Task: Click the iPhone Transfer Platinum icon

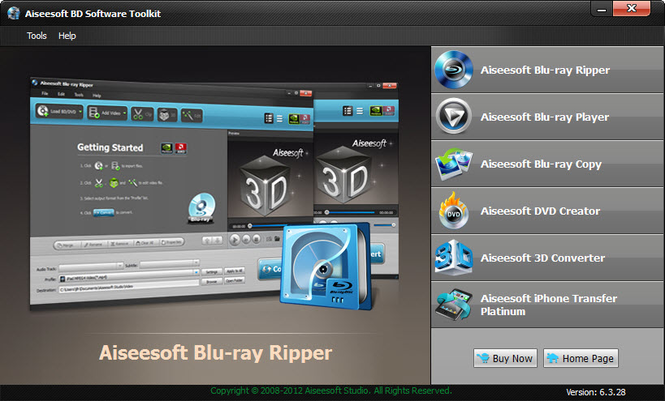Action: (x=453, y=304)
